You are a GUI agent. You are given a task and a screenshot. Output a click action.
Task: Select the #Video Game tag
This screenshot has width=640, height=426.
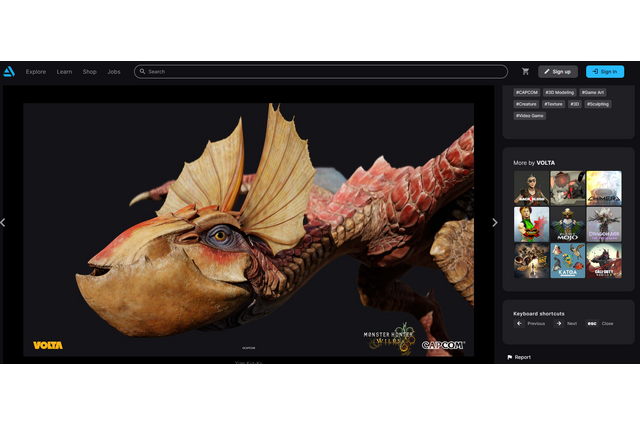point(529,116)
